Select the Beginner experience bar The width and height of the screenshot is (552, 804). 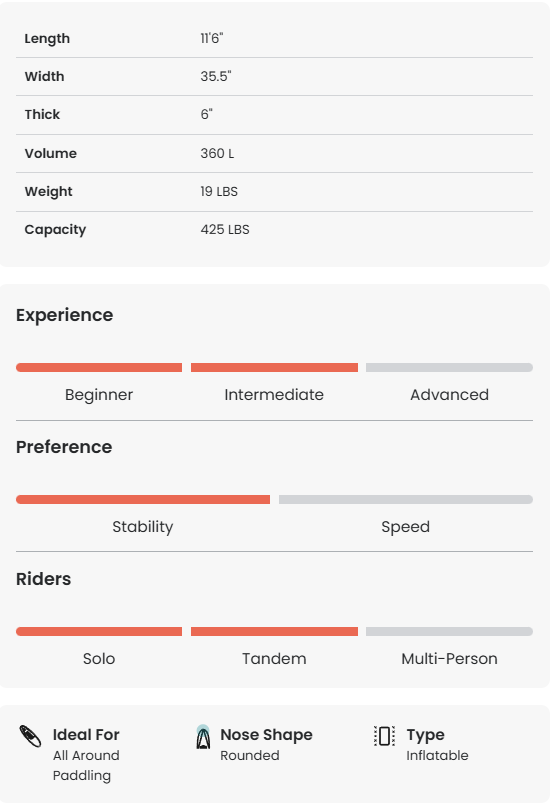coord(99,368)
